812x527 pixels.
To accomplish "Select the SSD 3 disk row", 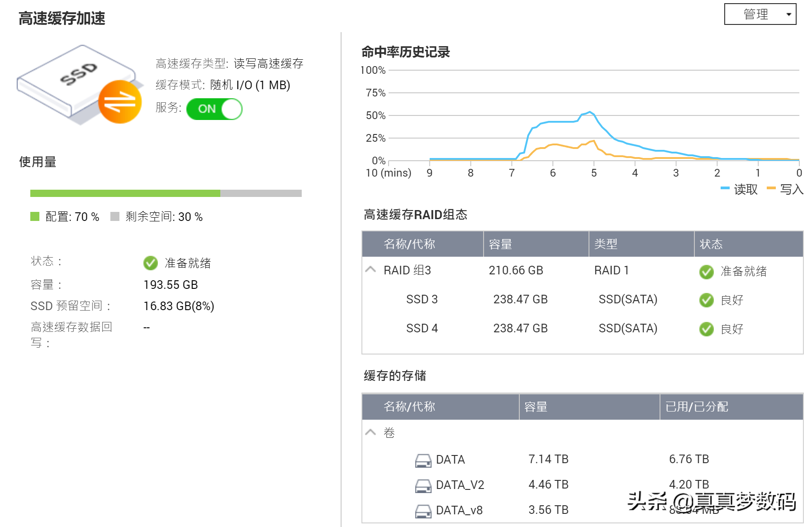I will click(x=422, y=299).
